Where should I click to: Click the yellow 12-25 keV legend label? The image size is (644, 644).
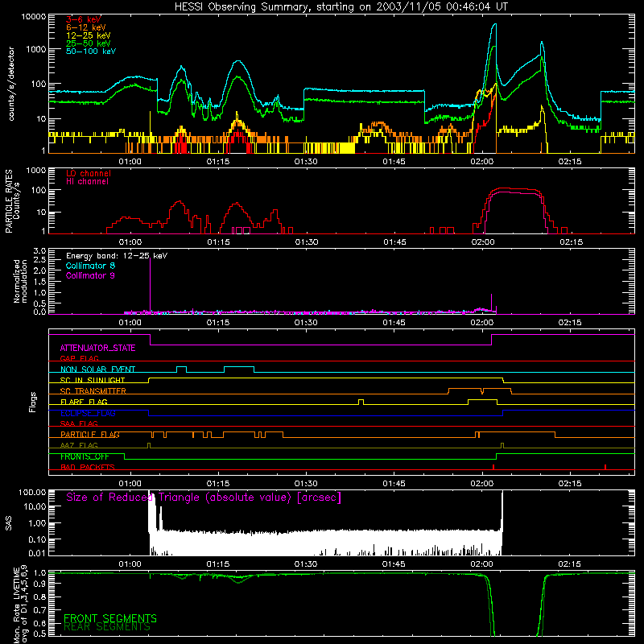(89, 35)
